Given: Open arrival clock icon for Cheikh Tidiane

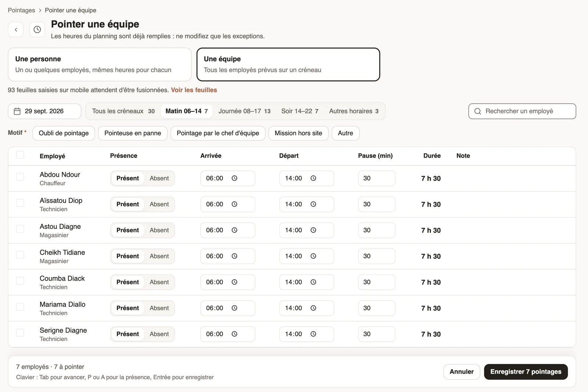Looking at the screenshot, I should [x=234, y=256].
